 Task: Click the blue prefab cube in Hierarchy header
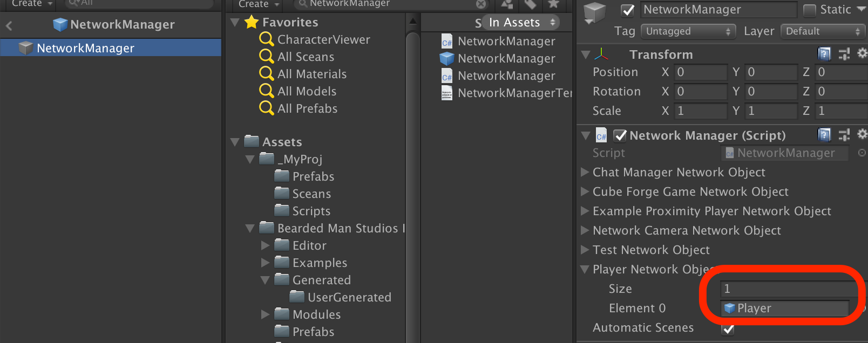point(60,25)
